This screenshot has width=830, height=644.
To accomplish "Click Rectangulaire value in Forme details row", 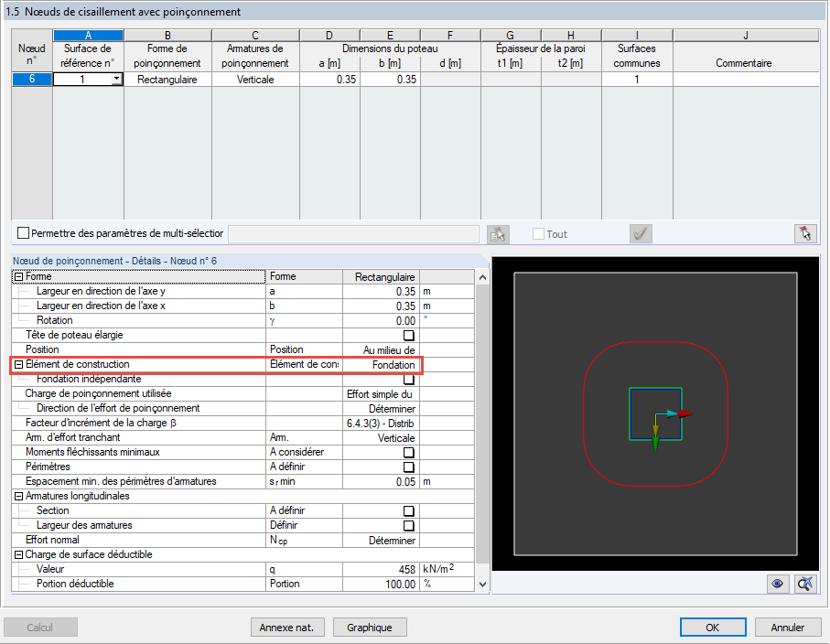I will pyautogui.click(x=381, y=277).
